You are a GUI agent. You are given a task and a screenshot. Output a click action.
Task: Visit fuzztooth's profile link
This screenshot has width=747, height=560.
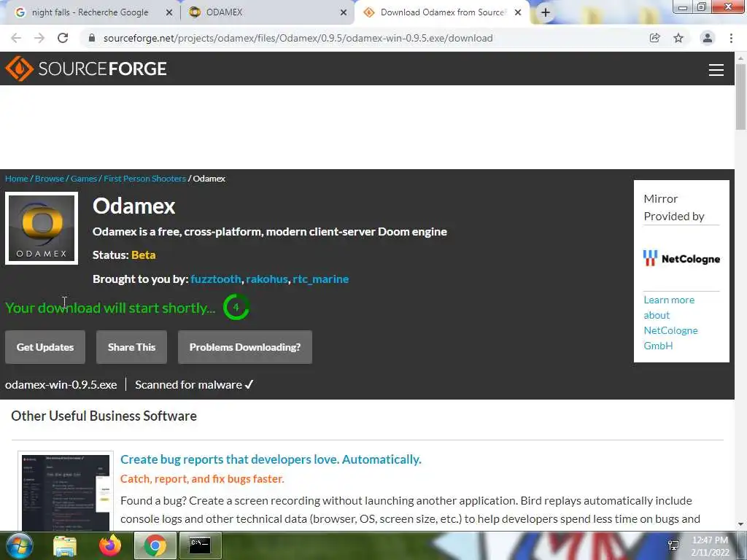coord(216,279)
